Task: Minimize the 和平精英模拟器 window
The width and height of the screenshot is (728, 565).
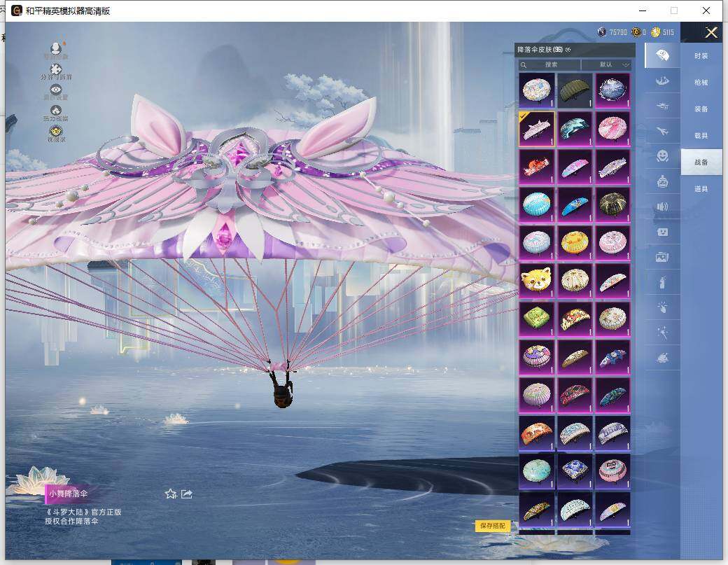Action: pos(643,11)
